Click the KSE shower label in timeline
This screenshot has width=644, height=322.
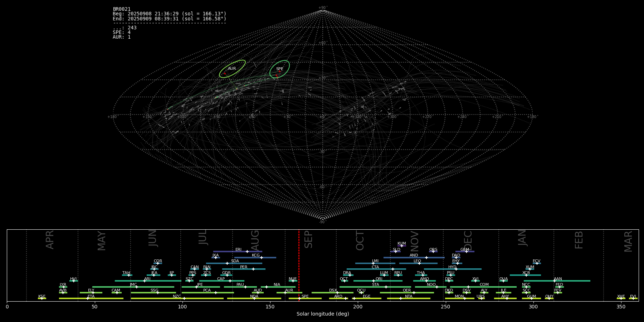pos(42,297)
